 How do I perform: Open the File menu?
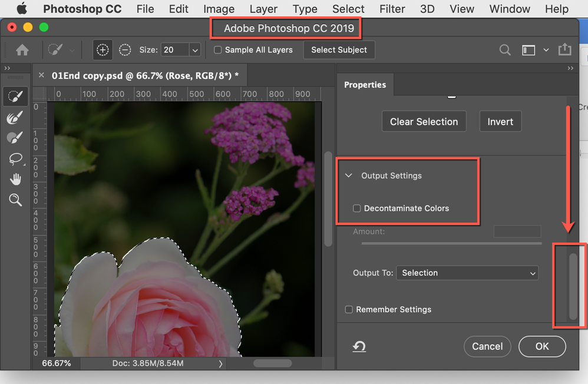coord(145,9)
